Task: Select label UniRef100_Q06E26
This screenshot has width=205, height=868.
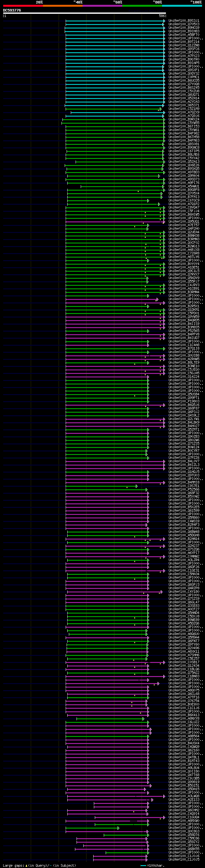Action: (184, 165)
